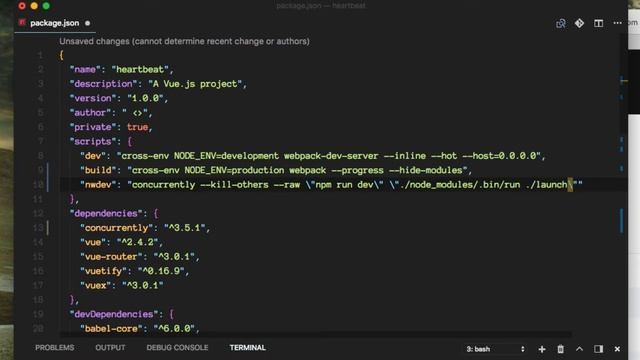The height and width of the screenshot is (360, 640).
Task: Switch to the OUTPUT panel tab
Action: tap(110, 348)
